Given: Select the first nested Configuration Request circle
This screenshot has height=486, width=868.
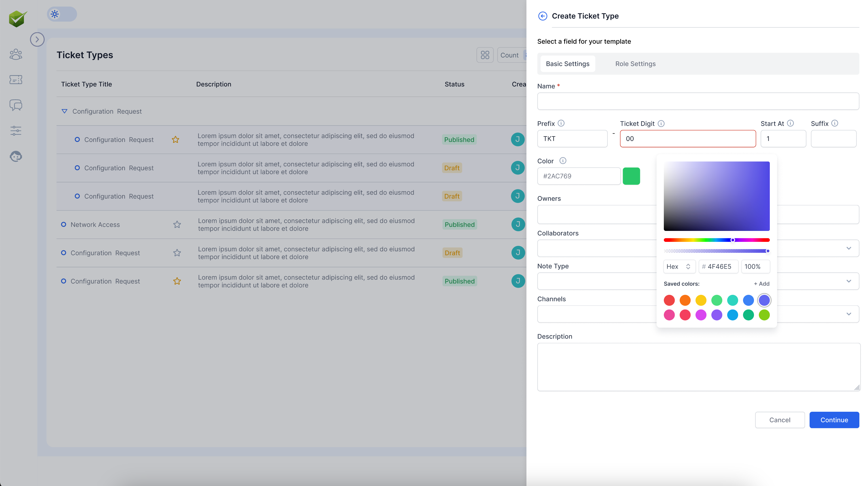Looking at the screenshot, I should point(77,139).
